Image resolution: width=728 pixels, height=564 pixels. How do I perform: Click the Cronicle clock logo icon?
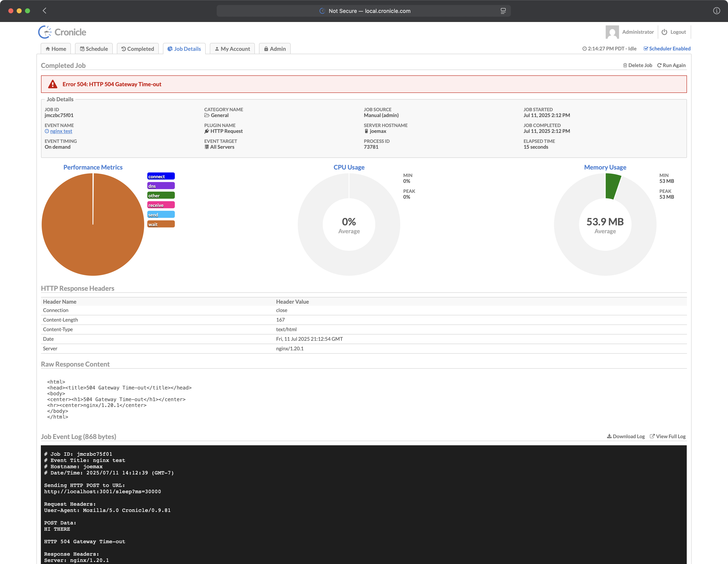pos(45,32)
